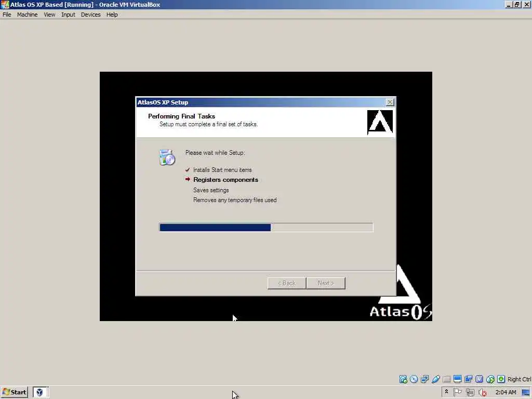Click the network adapters status icon
The width and height of the screenshot is (532, 399).
tap(425, 379)
